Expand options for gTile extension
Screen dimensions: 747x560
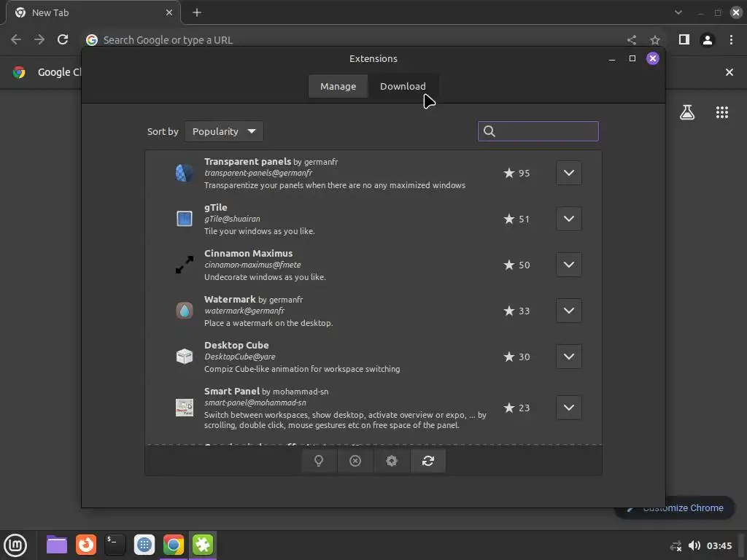[569, 219]
